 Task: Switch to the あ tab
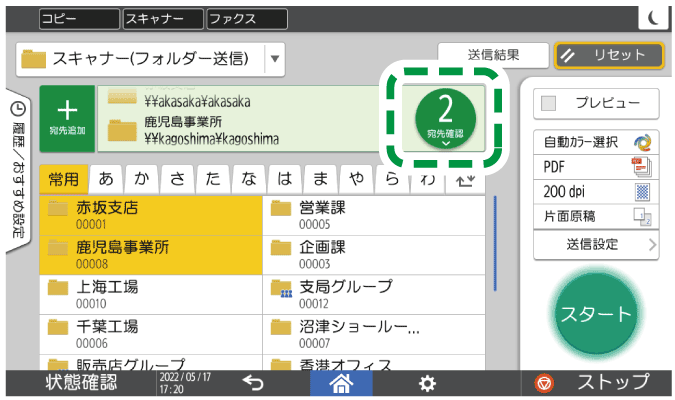[x=106, y=179]
